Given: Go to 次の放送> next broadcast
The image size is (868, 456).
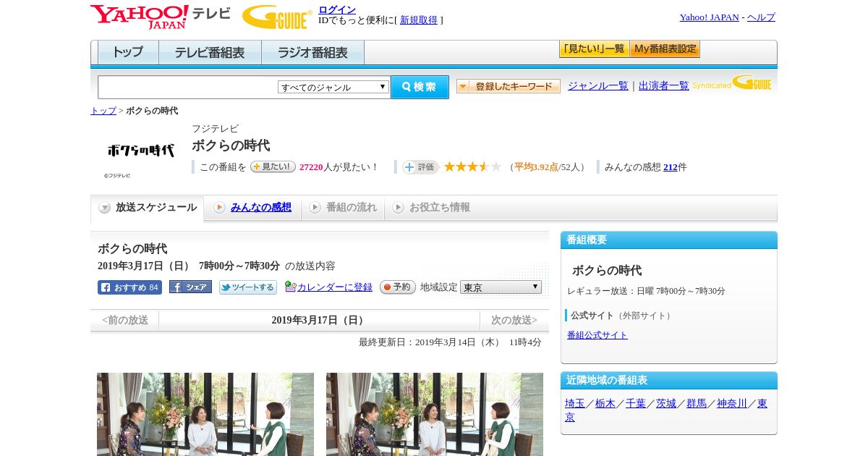Looking at the screenshot, I should tap(514, 320).
